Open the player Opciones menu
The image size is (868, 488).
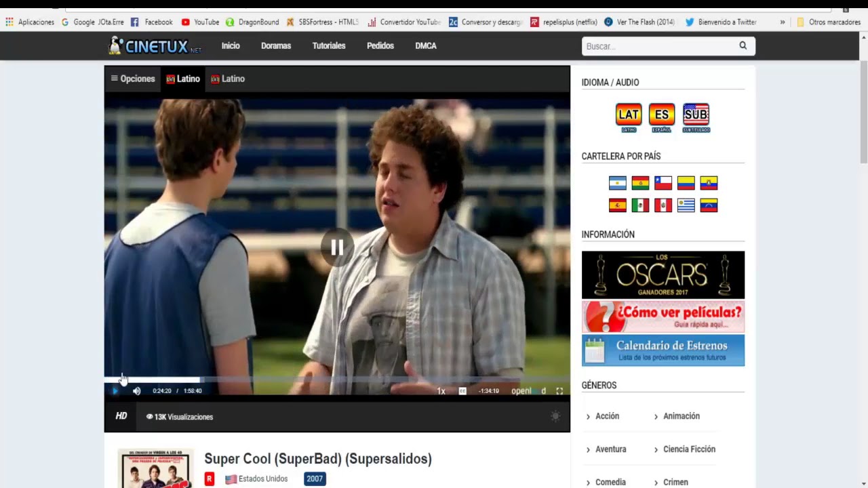(133, 79)
